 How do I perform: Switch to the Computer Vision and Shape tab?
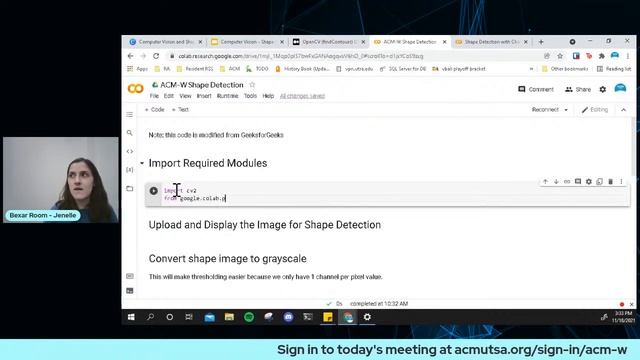pyautogui.click(x=166, y=42)
